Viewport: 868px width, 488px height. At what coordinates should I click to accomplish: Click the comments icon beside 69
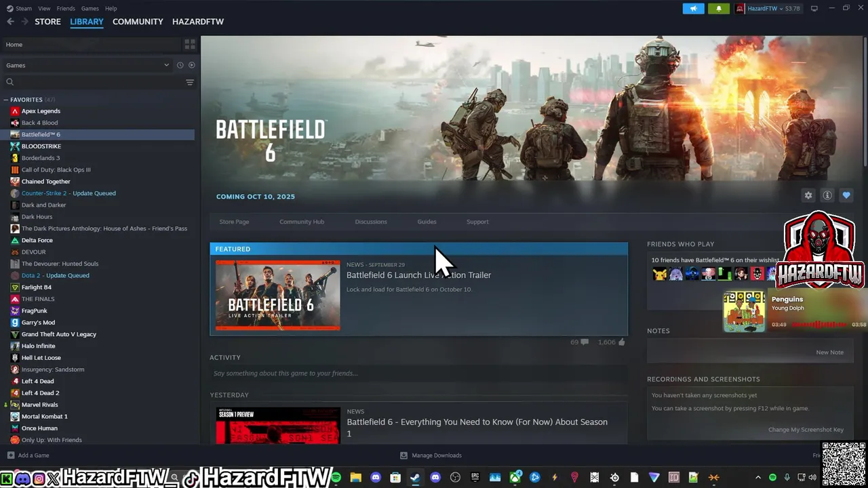[x=585, y=342]
